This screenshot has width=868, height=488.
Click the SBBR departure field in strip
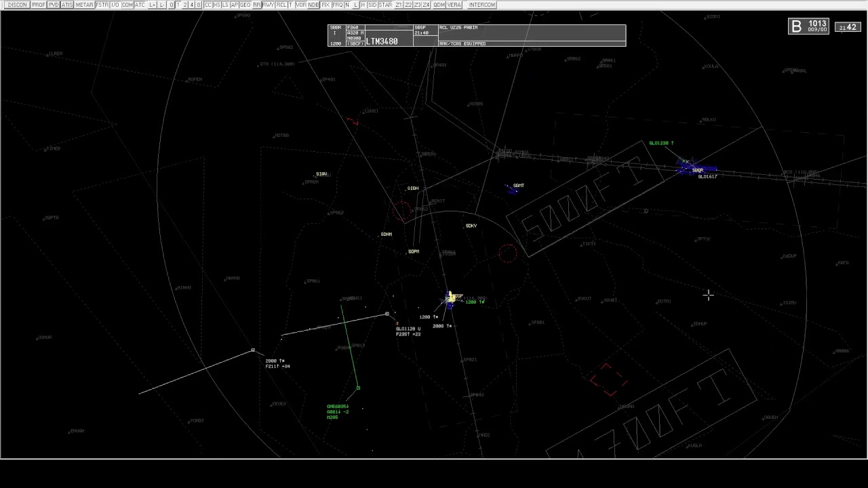tap(335, 28)
